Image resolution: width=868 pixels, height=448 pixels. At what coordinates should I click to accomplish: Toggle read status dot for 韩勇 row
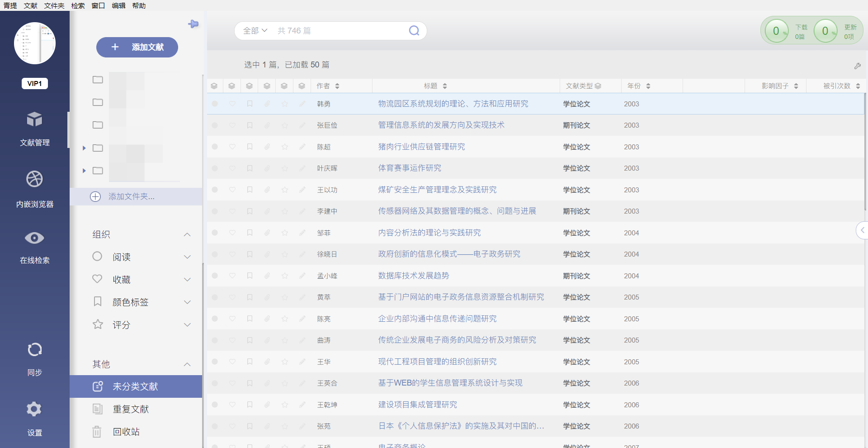(215, 104)
